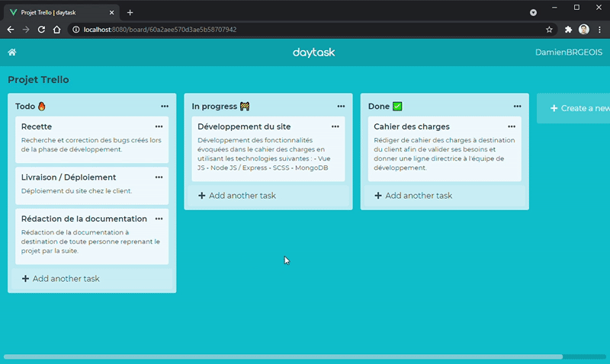610x364 pixels.
Task: Open the Done list options menu
Action: 518,106
